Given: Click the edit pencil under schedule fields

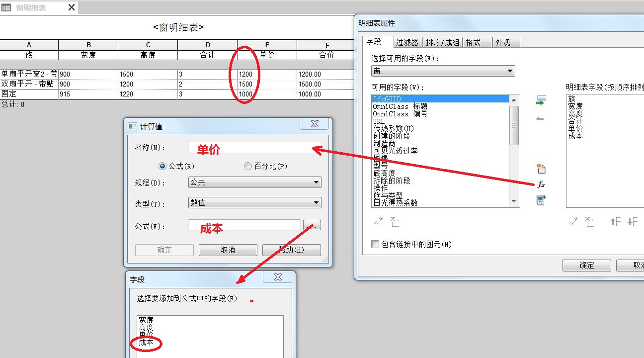Looking at the screenshot, I should tap(573, 221).
